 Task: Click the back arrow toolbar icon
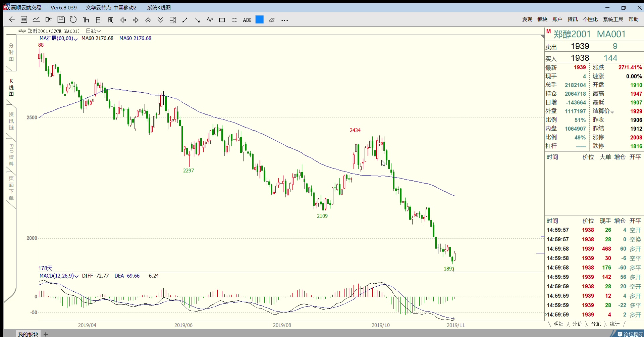12,19
